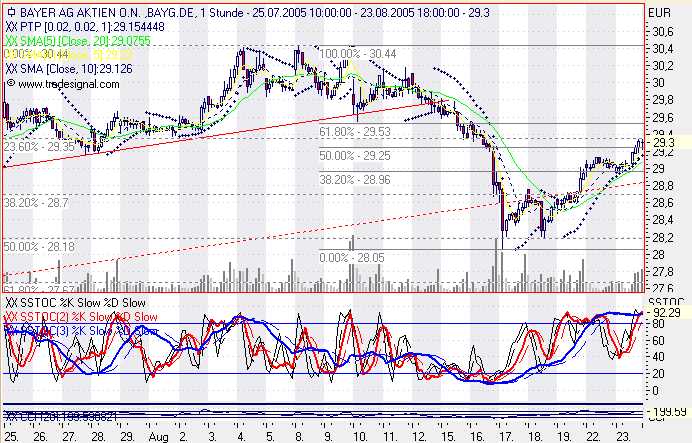Click the 80 level on stochastic axis
This screenshot has height=443, width=692.
tap(658, 324)
